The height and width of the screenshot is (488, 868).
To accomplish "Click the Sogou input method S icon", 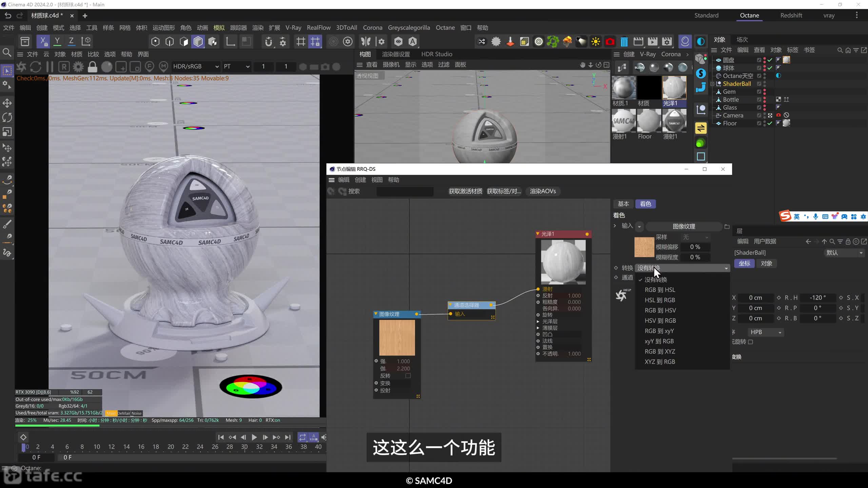I will click(x=785, y=216).
